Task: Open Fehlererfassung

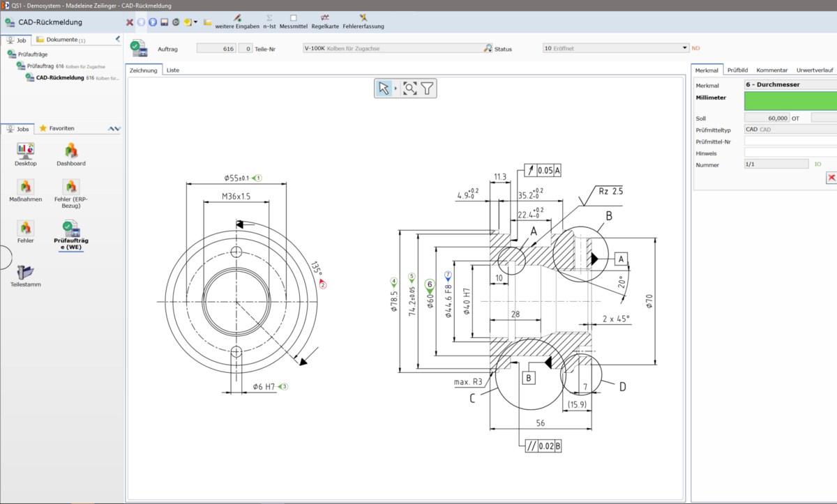Action: click(x=363, y=22)
